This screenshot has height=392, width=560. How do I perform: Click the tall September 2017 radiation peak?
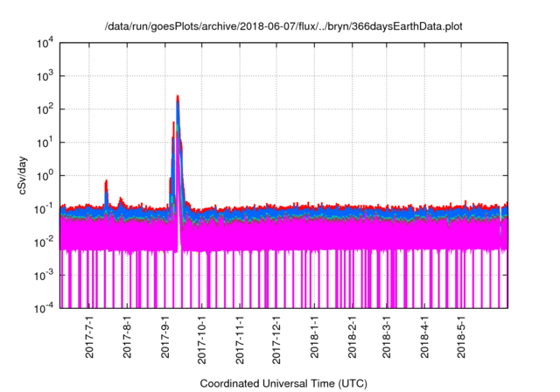click(178, 143)
